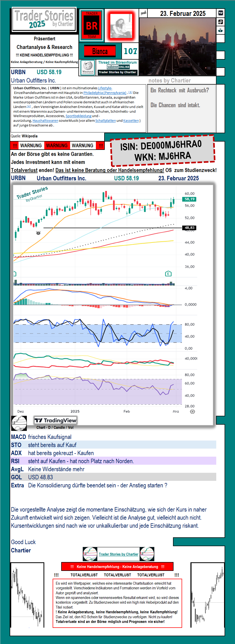Click the 'notes by Chartier' heading
The image size is (235, 644).
[x=170, y=80]
